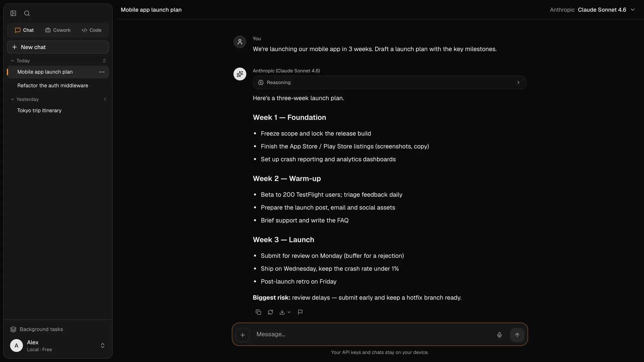Collapse the Today chat group

[x=13, y=61]
